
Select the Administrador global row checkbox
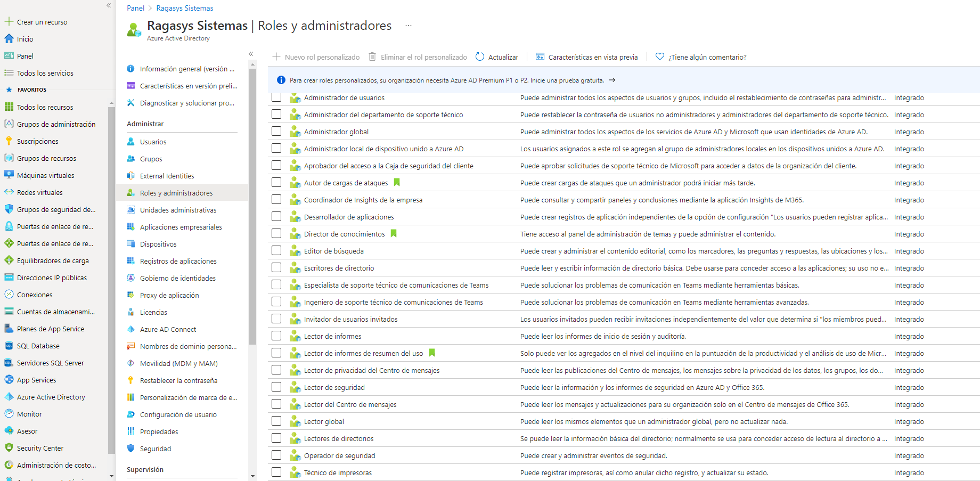(276, 131)
